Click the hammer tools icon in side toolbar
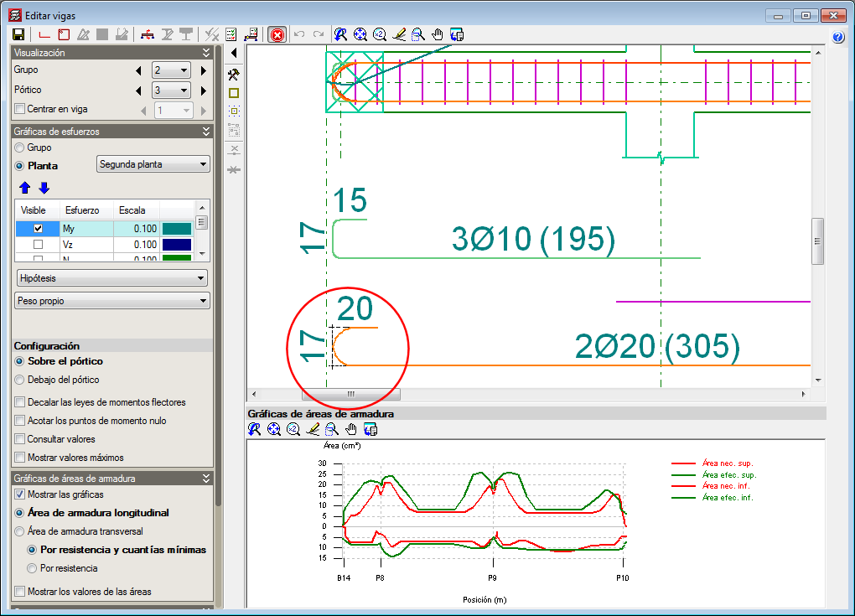855x616 pixels. click(234, 74)
